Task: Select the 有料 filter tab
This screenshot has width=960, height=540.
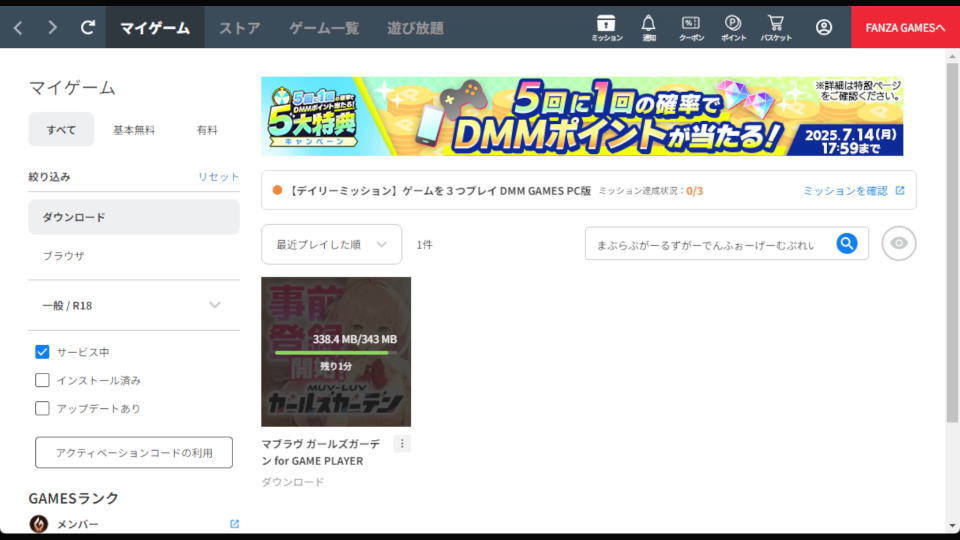Action: click(207, 130)
